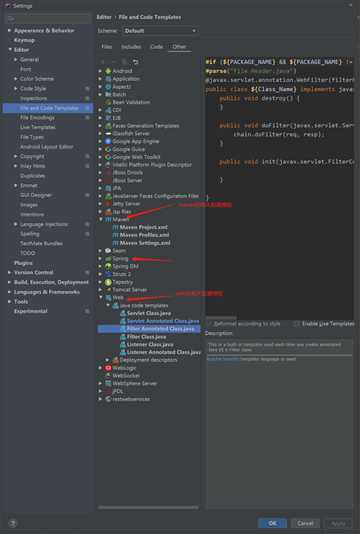The width and height of the screenshot is (360, 534).
Task: Click the revert template icon in toolbar
Action: [136, 62]
